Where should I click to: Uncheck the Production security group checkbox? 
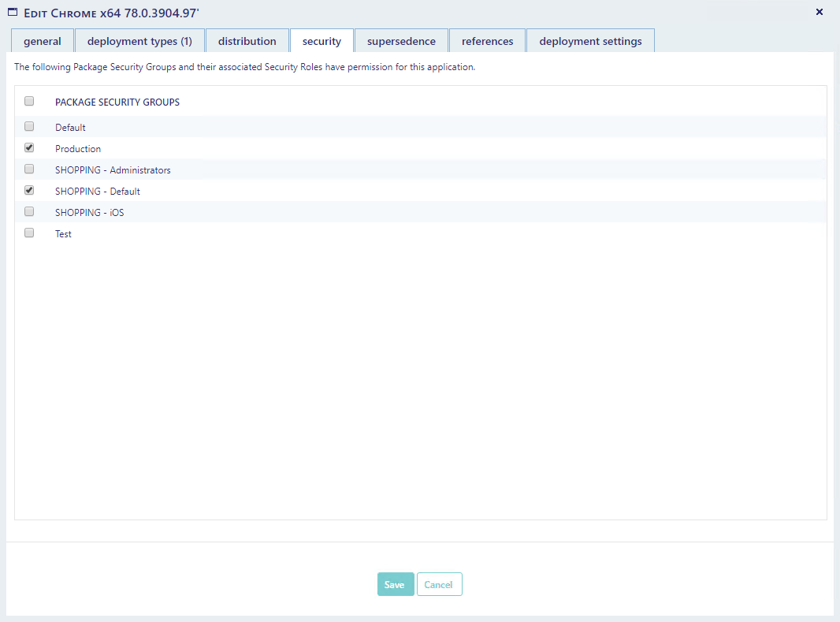29,147
